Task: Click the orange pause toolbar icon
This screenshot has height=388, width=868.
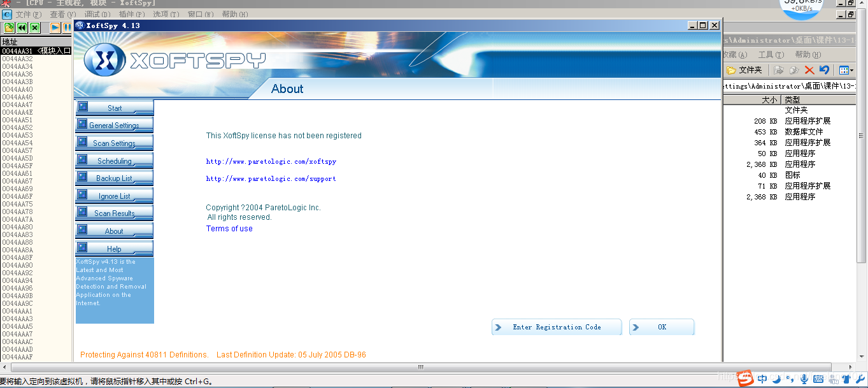Action: (x=68, y=27)
